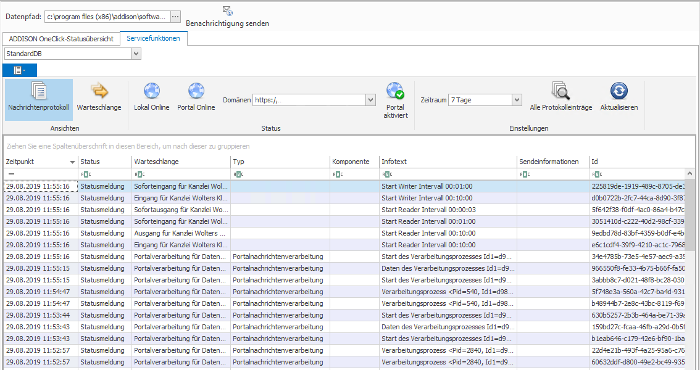Click filter icon under Zeitpunkt column

11,174
